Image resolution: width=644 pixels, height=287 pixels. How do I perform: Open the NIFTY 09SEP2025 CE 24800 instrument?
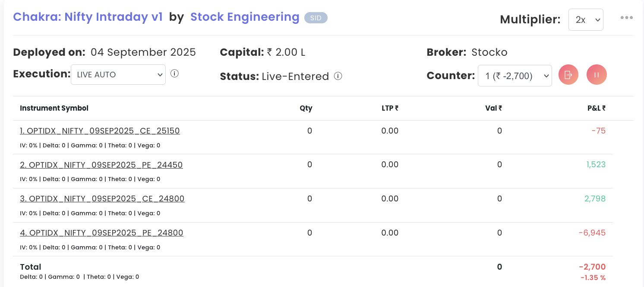tap(102, 199)
